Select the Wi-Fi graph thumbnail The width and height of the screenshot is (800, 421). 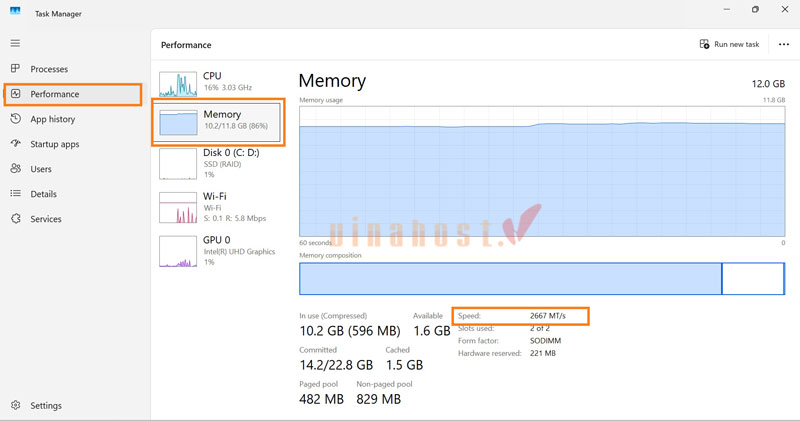coord(178,207)
